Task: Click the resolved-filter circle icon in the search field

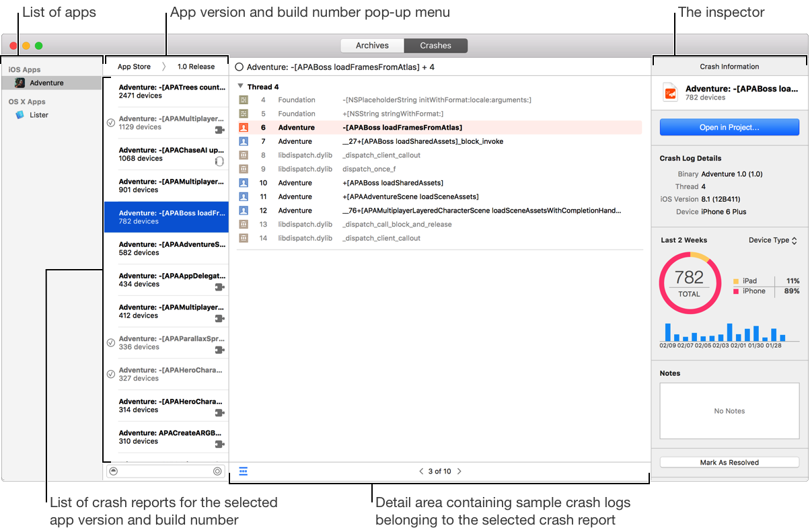Action: [x=217, y=471]
